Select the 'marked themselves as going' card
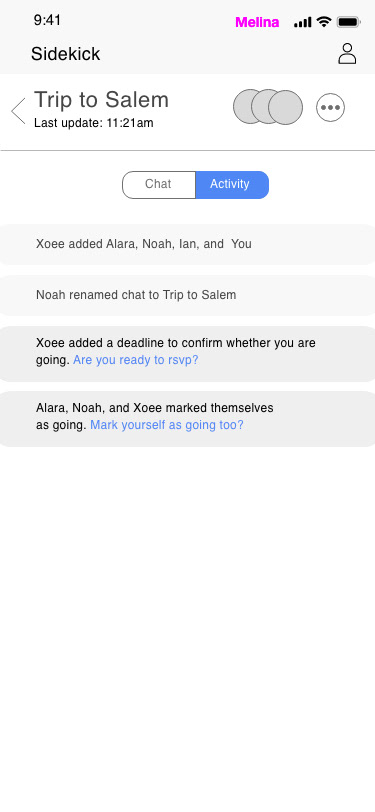 pyautogui.click(x=188, y=419)
